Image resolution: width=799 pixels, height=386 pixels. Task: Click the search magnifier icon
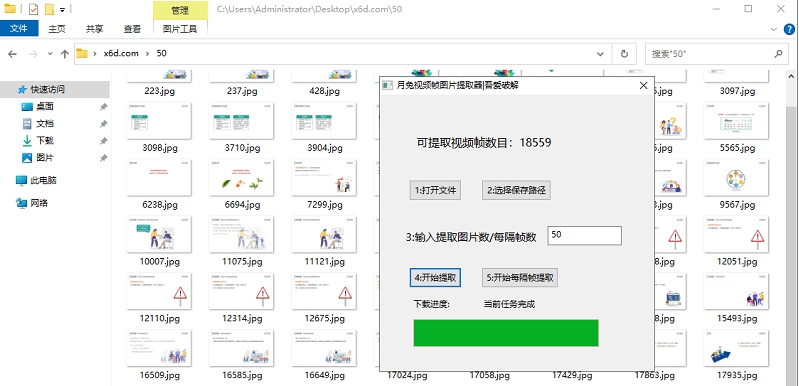pyautogui.click(x=778, y=53)
